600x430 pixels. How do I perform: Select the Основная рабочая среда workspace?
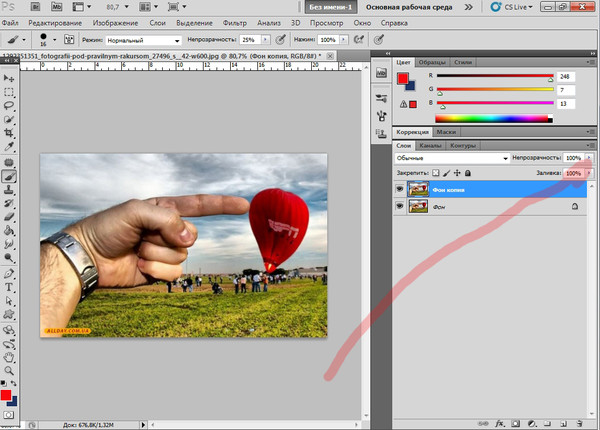point(409,7)
